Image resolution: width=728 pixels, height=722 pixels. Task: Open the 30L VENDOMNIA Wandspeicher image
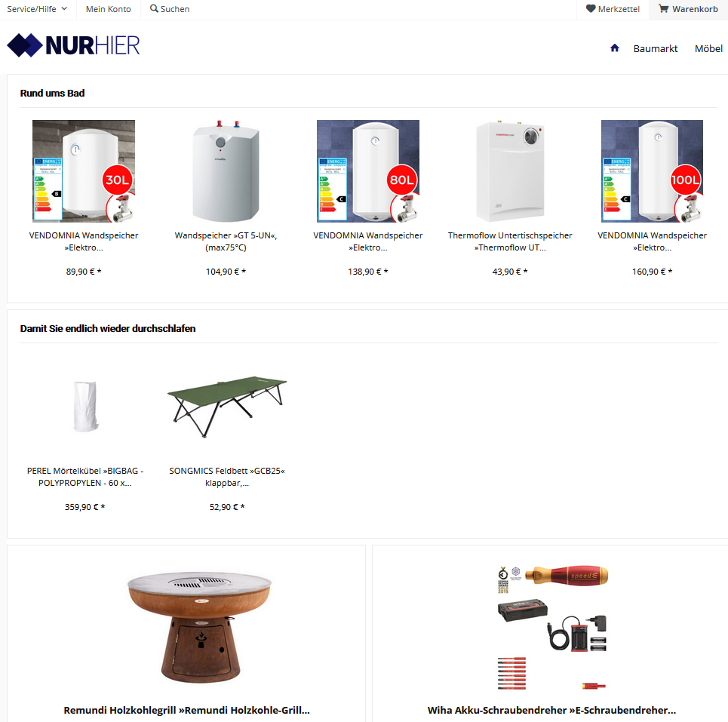pos(84,171)
